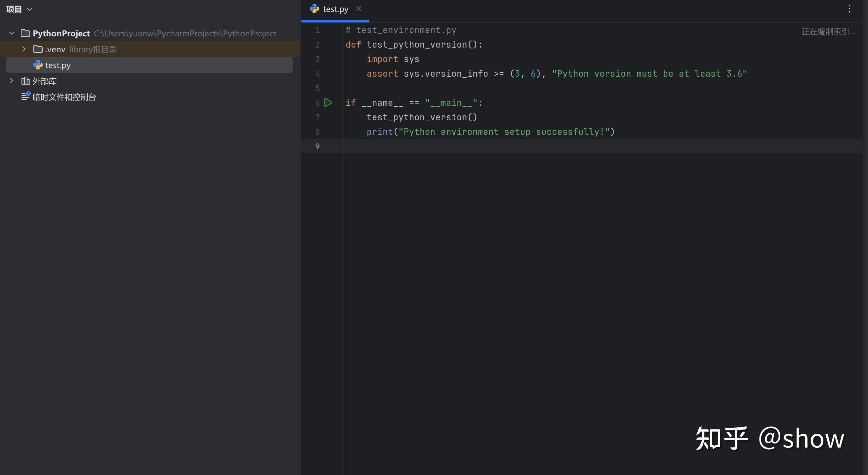Click the project path C:\Users\yuanw\PycharmProjects\PythonProject
Image resolution: width=868 pixels, height=475 pixels.
point(185,33)
